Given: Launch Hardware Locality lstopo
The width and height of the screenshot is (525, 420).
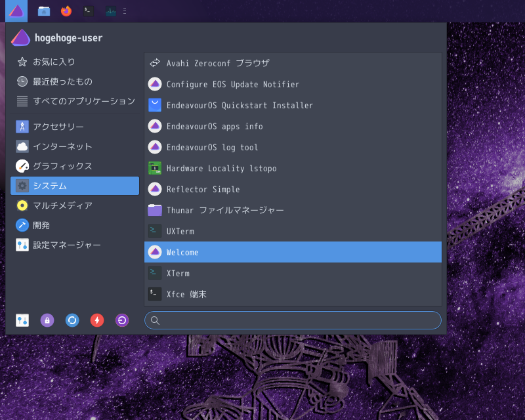Looking at the screenshot, I should point(293,168).
